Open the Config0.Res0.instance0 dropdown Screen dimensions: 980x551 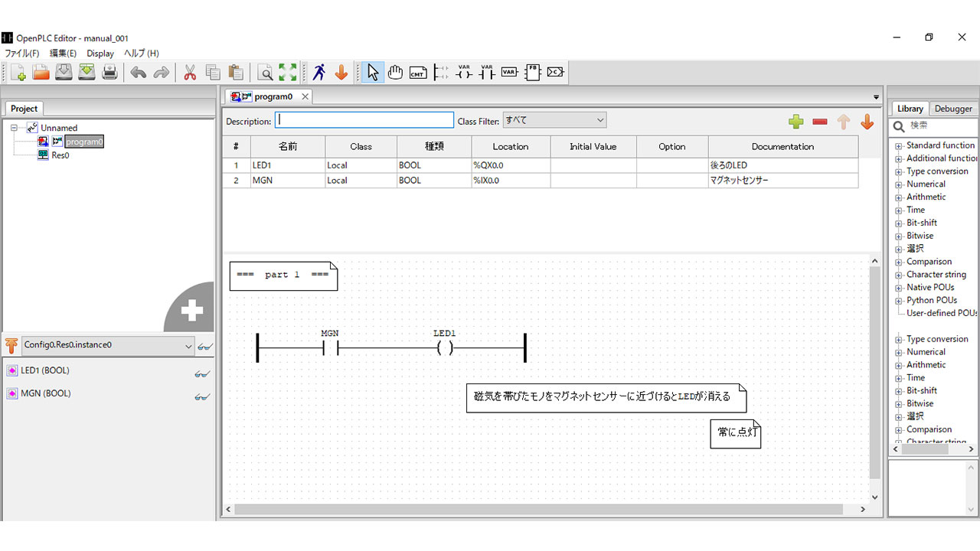point(107,345)
